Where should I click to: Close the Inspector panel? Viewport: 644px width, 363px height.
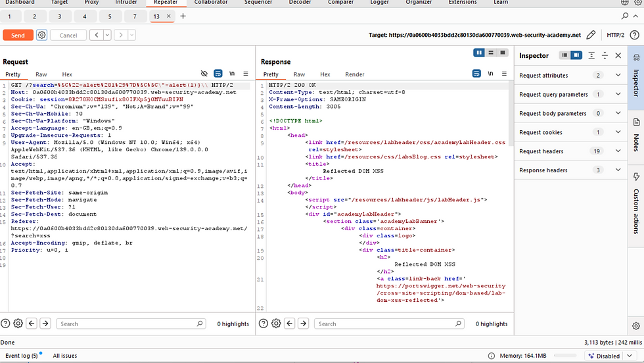[618, 56]
